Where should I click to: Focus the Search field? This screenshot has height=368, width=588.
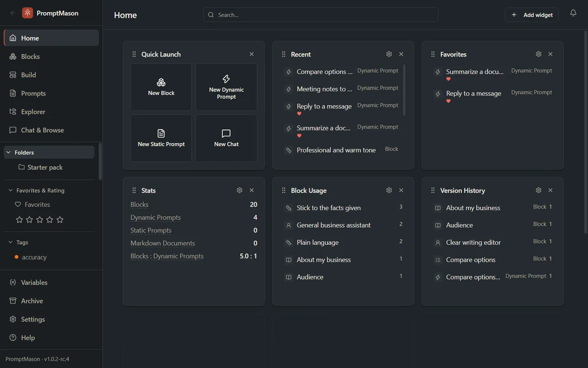click(x=321, y=15)
